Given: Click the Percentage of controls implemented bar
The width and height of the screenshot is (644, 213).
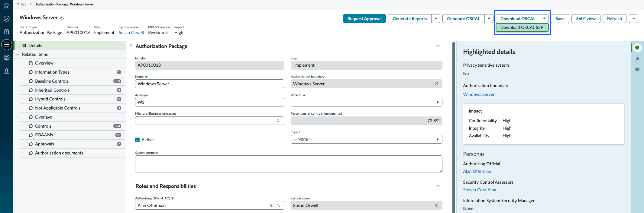Looking at the screenshot, I should pyautogui.click(x=366, y=121).
